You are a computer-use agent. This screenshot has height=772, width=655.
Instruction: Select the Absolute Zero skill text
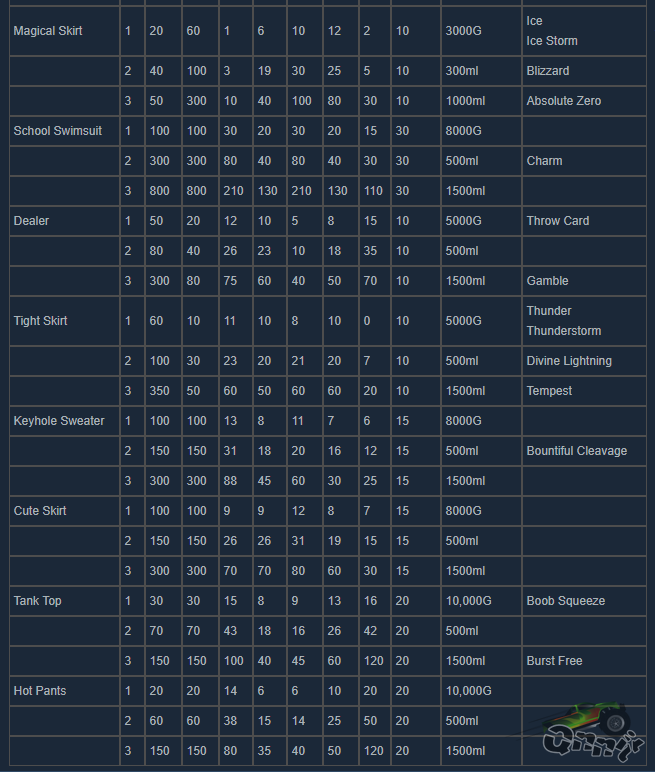pos(563,101)
